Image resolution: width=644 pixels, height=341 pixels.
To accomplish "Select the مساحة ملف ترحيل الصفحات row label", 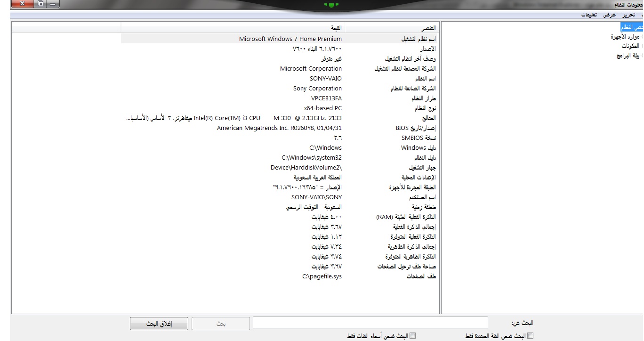I will [407, 267].
